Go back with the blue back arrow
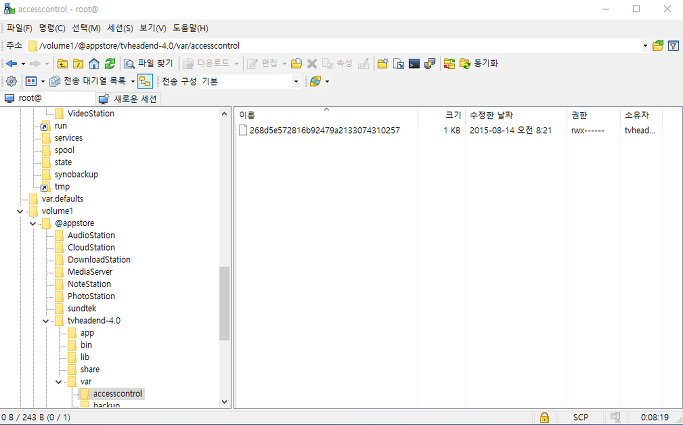This screenshot has height=425, width=683. (x=11, y=64)
